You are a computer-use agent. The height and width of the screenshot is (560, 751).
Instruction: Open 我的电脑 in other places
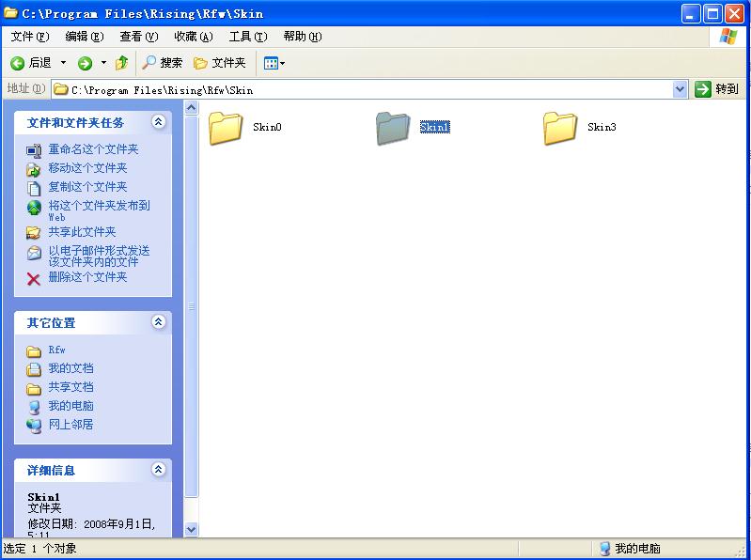click(x=70, y=406)
